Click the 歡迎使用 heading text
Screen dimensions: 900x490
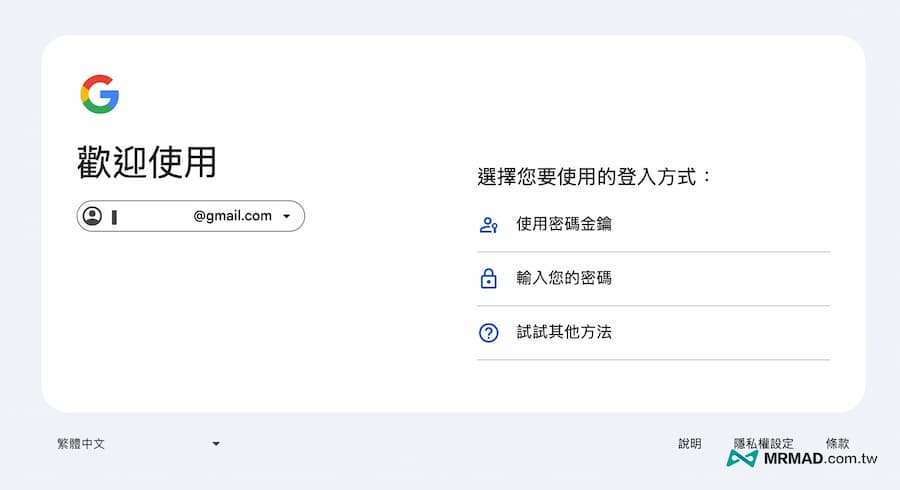click(147, 162)
